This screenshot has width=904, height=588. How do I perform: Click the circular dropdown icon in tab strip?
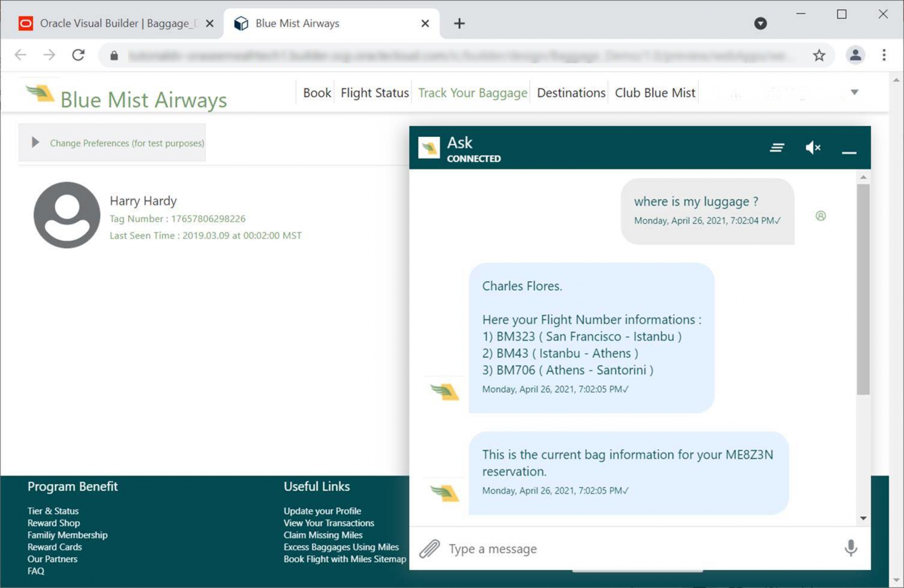pyautogui.click(x=760, y=24)
